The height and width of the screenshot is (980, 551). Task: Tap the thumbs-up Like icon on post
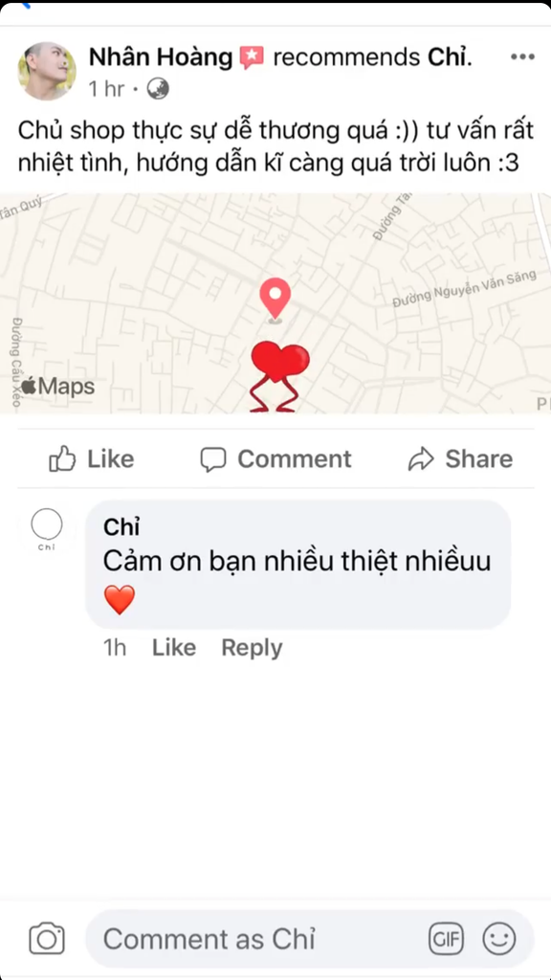[62, 458]
